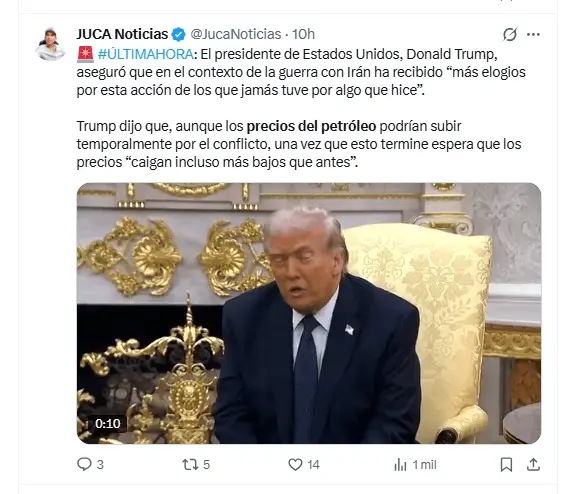Play the Trump video
This screenshot has width=577, height=494.
[309, 313]
